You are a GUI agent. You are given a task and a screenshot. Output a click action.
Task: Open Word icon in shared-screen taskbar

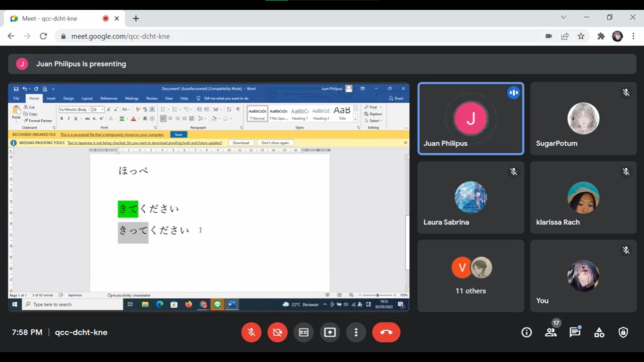tap(232, 304)
